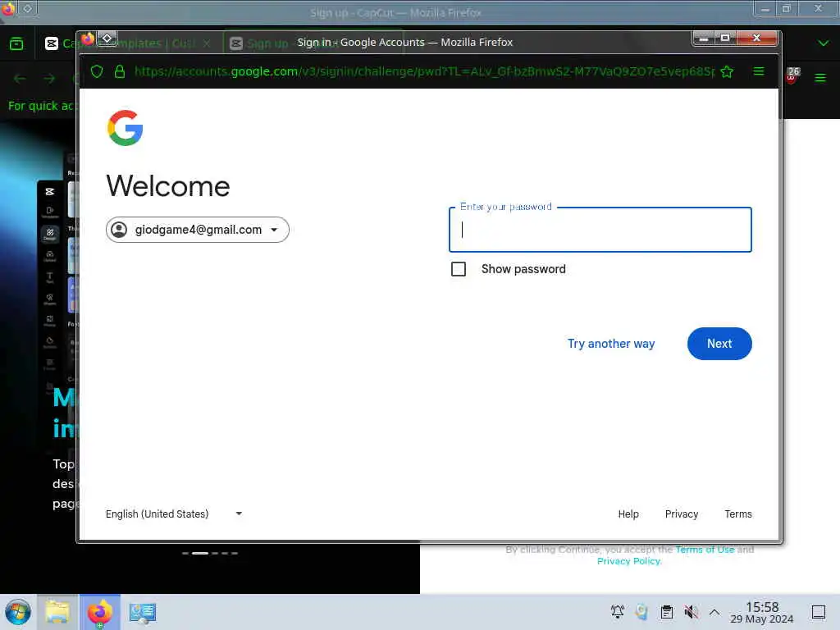The width and height of the screenshot is (840, 630).
Task: Click the show desktop button
Action: pos(818,612)
